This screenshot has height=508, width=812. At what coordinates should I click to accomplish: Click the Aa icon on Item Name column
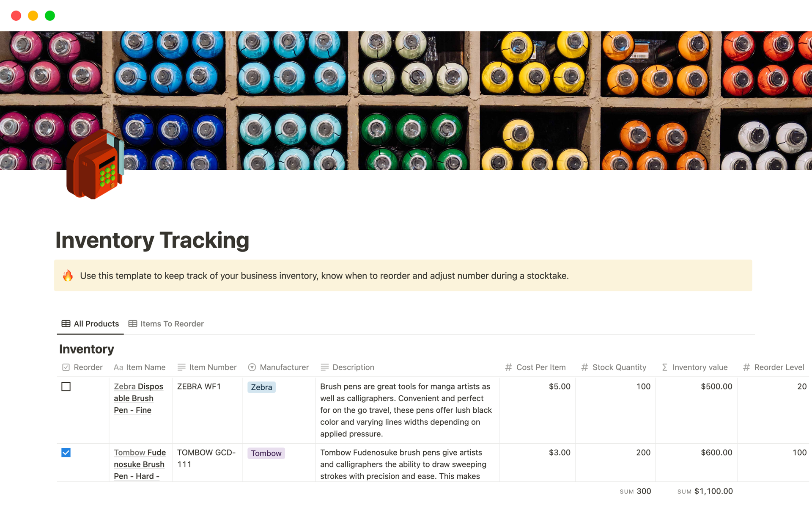(118, 367)
